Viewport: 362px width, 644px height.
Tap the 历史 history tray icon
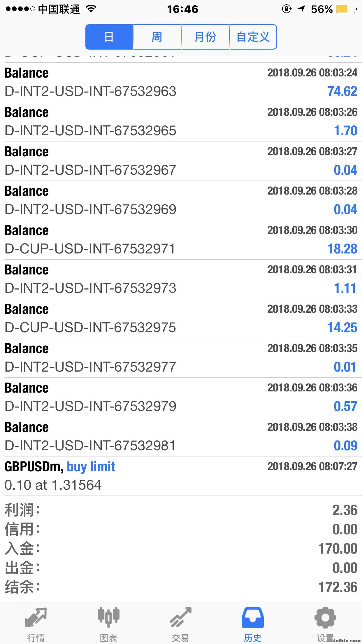pyautogui.click(x=253, y=618)
